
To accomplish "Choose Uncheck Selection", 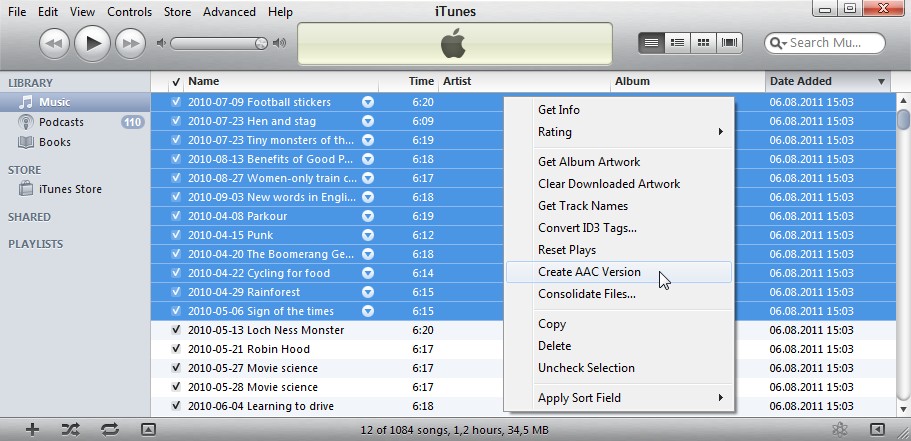I will tap(619, 368).
